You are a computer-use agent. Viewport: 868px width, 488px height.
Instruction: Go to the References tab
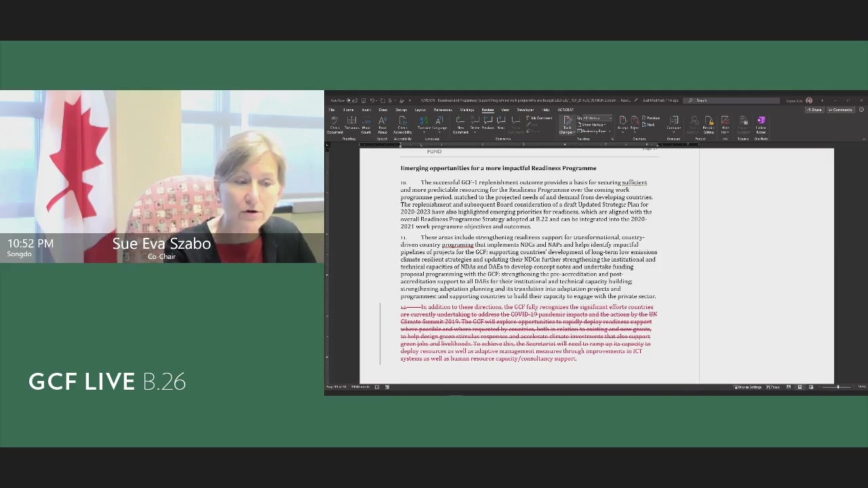443,110
